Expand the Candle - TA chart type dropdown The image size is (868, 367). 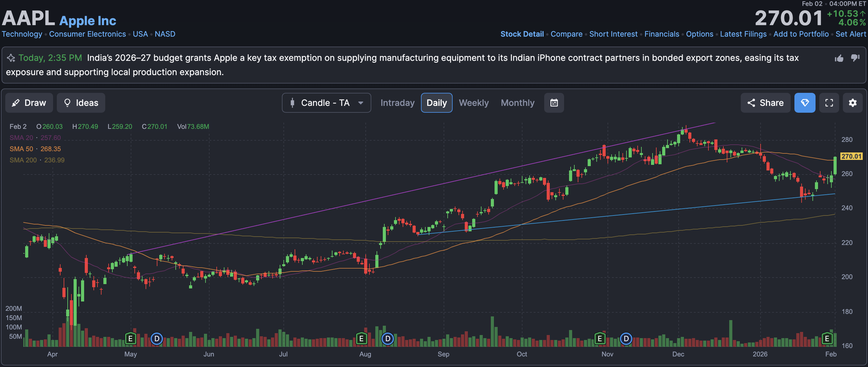pos(326,103)
